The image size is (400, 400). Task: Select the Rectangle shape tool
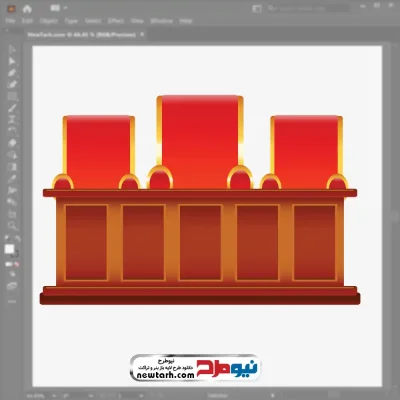pos(12,97)
